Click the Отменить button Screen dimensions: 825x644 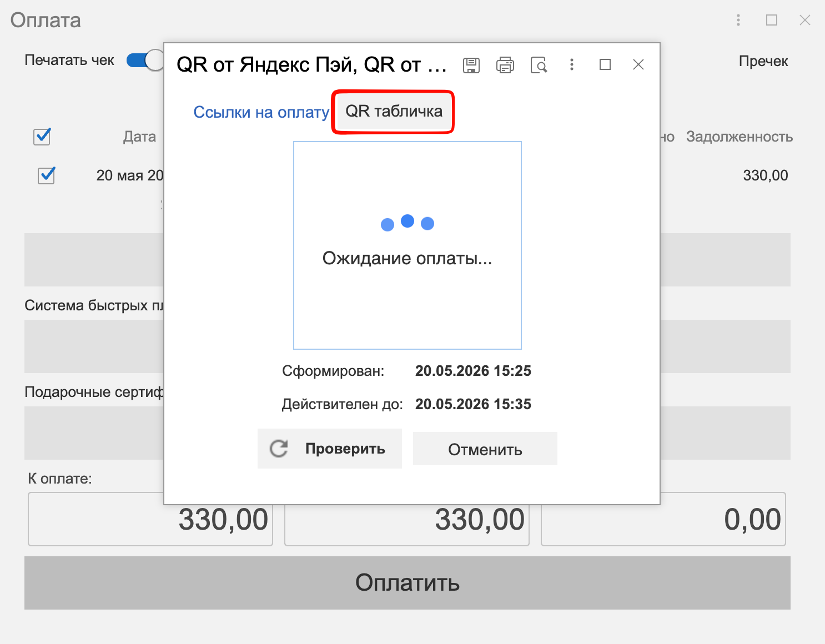click(485, 449)
